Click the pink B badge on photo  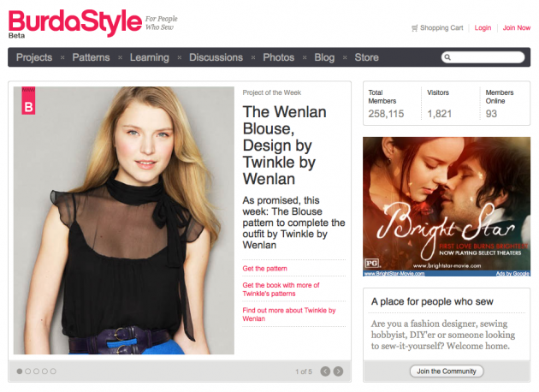[28, 100]
